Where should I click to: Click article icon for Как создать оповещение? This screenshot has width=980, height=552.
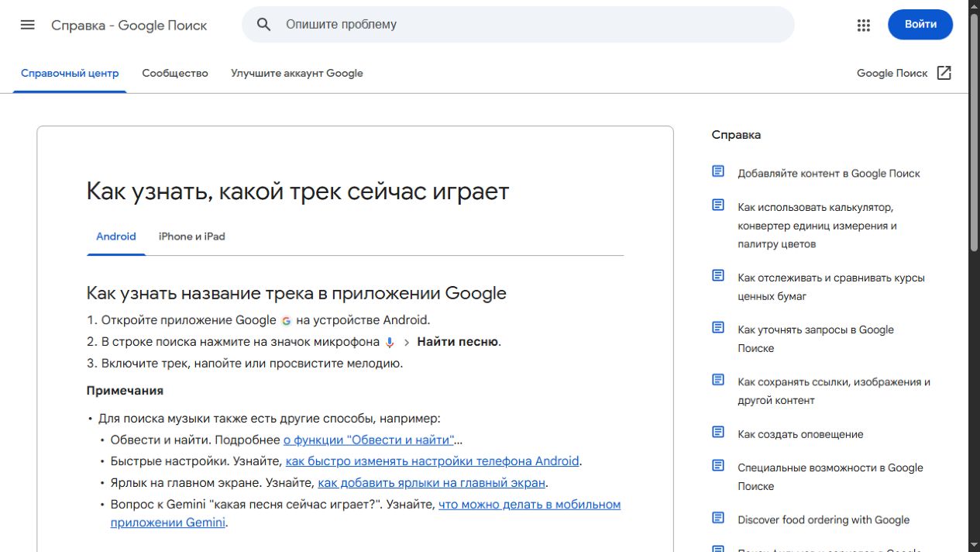pyautogui.click(x=718, y=433)
